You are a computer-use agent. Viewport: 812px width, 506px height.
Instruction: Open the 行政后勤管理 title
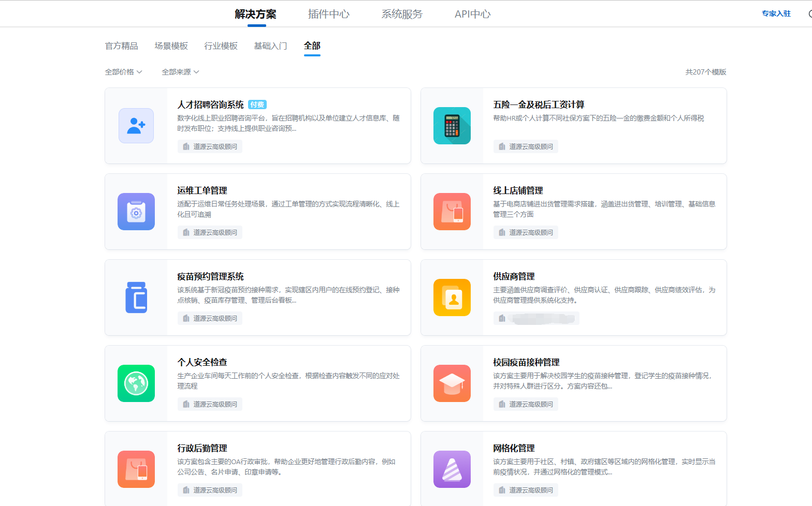tap(202, 448)
